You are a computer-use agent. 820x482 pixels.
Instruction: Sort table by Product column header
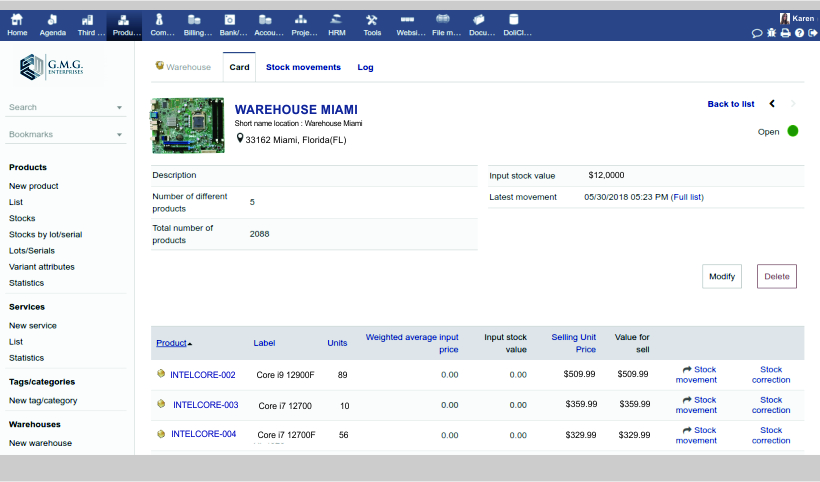[171, 343]
